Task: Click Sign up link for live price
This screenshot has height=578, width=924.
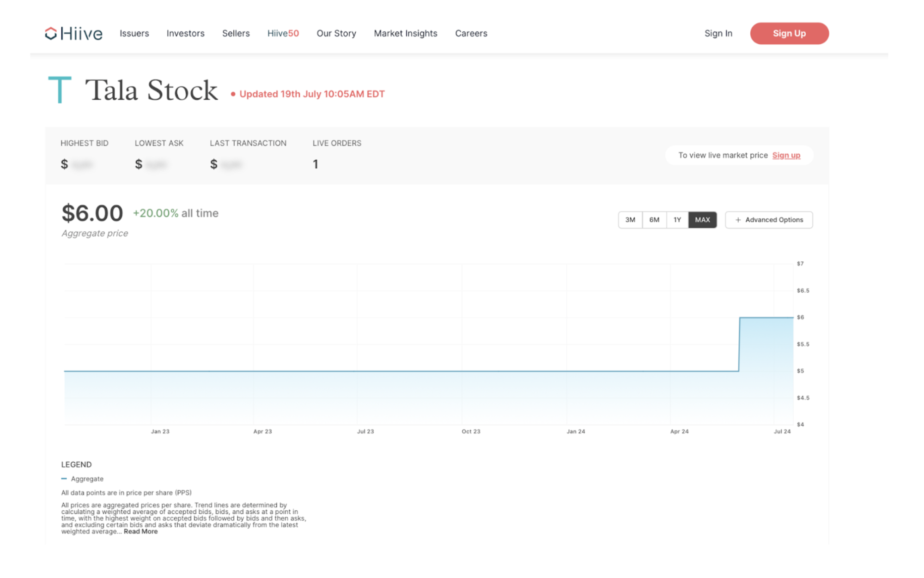Action: (786, 156)
